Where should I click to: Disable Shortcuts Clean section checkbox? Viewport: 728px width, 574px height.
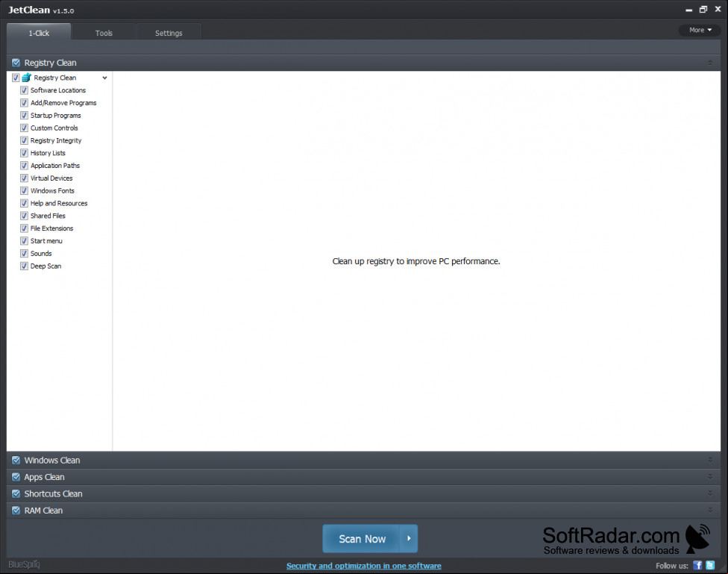(x=16, y=493)
